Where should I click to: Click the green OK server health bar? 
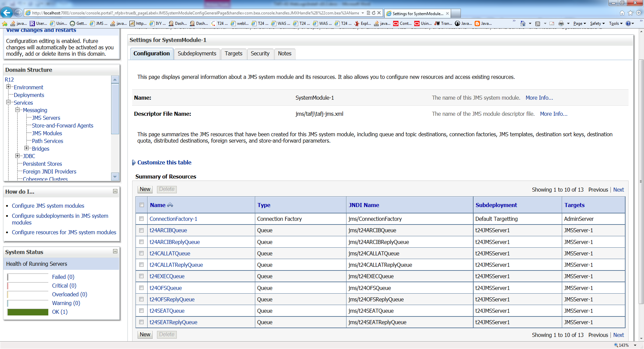(28, 312)
